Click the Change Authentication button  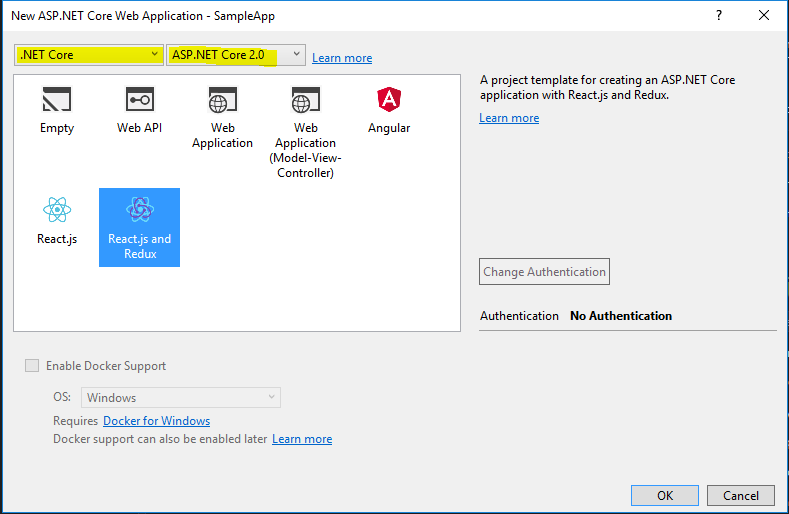(544, 272)
